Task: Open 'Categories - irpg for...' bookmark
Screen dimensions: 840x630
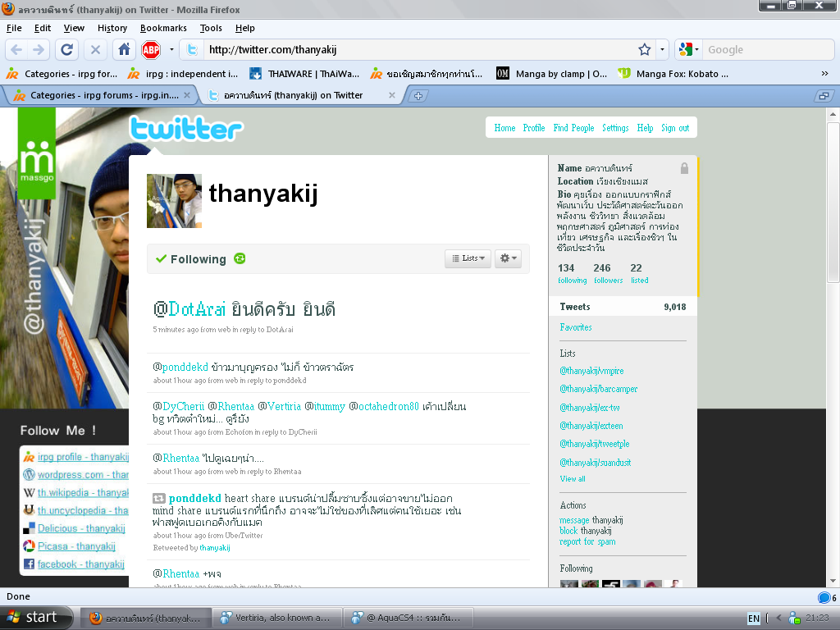Action: 62,74
